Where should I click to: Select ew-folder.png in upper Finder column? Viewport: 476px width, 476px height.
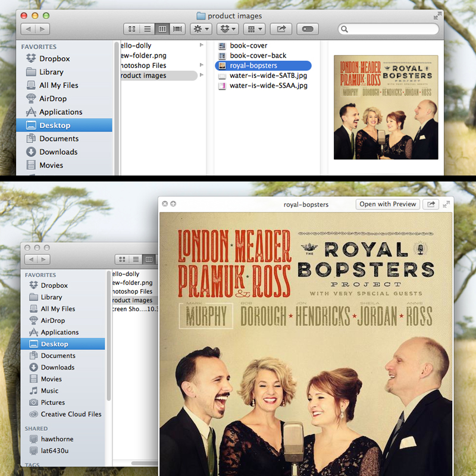point(143,55)
